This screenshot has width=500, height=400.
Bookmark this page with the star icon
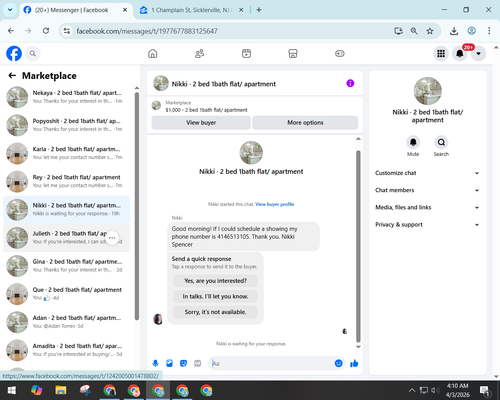(430, 31)
